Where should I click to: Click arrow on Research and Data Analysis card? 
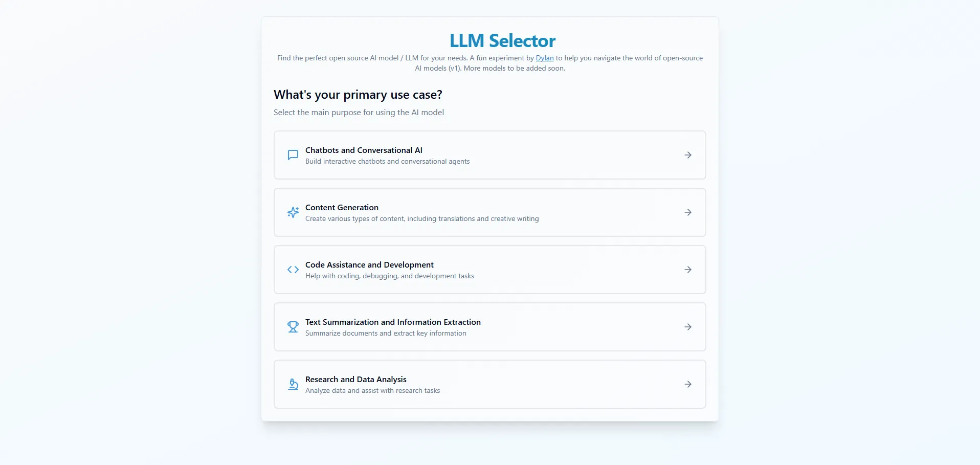click(688, 384)
